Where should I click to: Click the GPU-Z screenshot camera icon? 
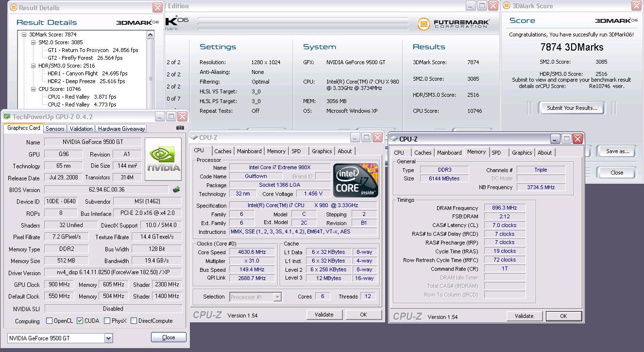180,128
